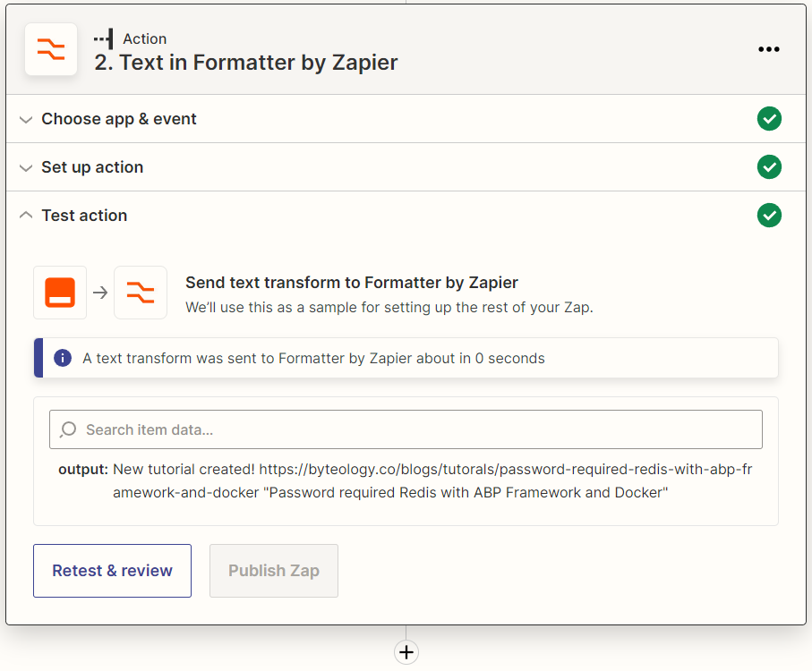Click the blue info icon in the notification
This screenshot has height=671, width=812.
(63, 358)
